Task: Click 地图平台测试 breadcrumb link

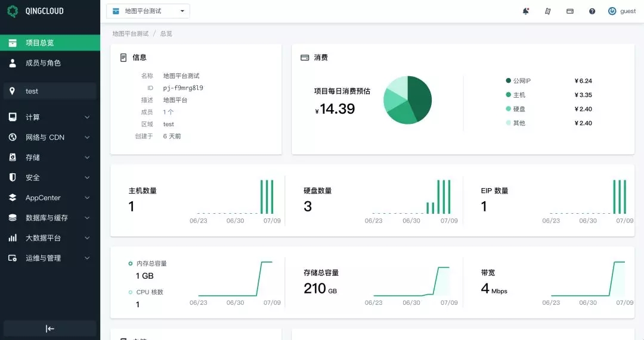Action: (130, 34)
